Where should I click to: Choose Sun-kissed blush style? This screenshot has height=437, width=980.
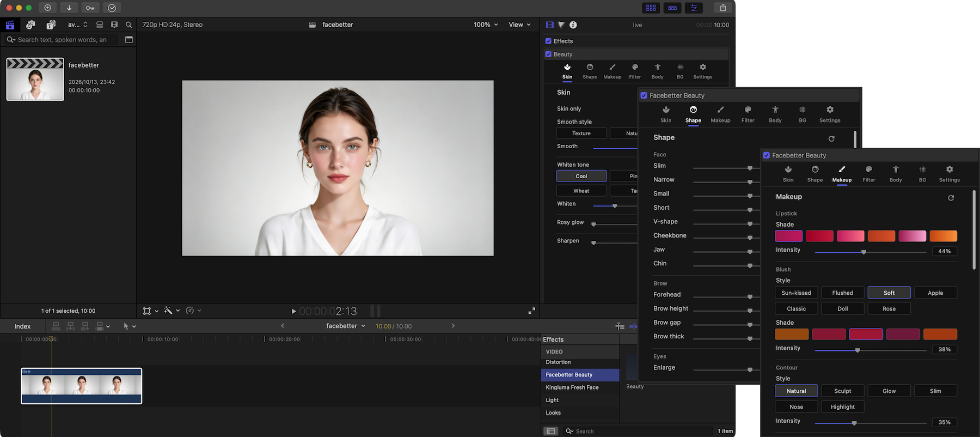click(x=797, y=293)
